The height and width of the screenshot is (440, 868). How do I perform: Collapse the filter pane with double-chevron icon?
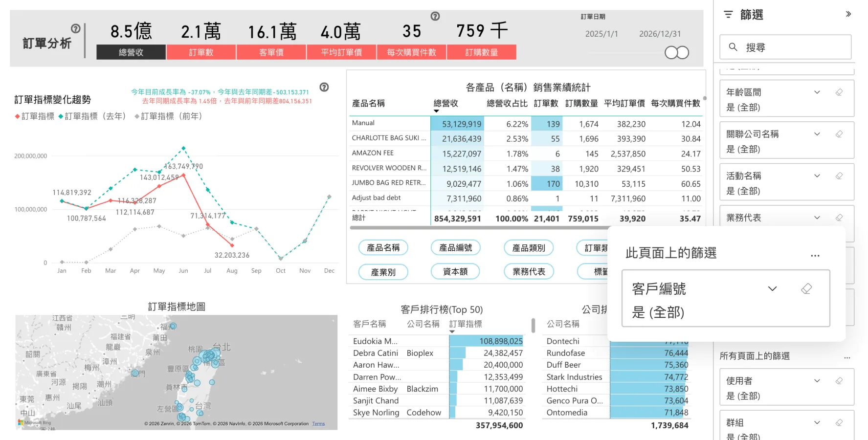coord(848,14)
